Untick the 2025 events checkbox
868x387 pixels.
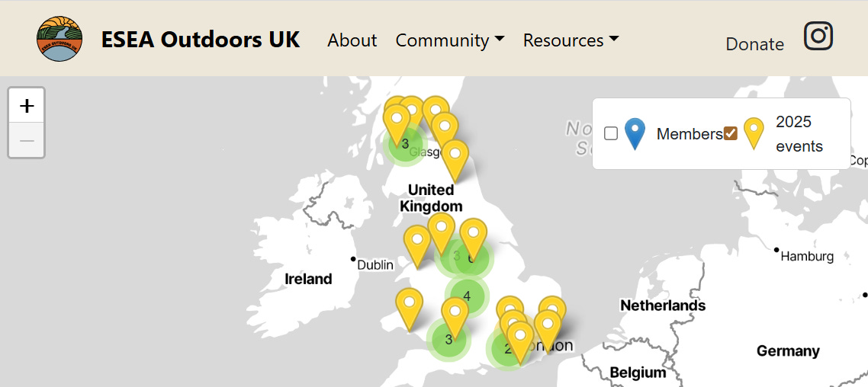(731, 133)
